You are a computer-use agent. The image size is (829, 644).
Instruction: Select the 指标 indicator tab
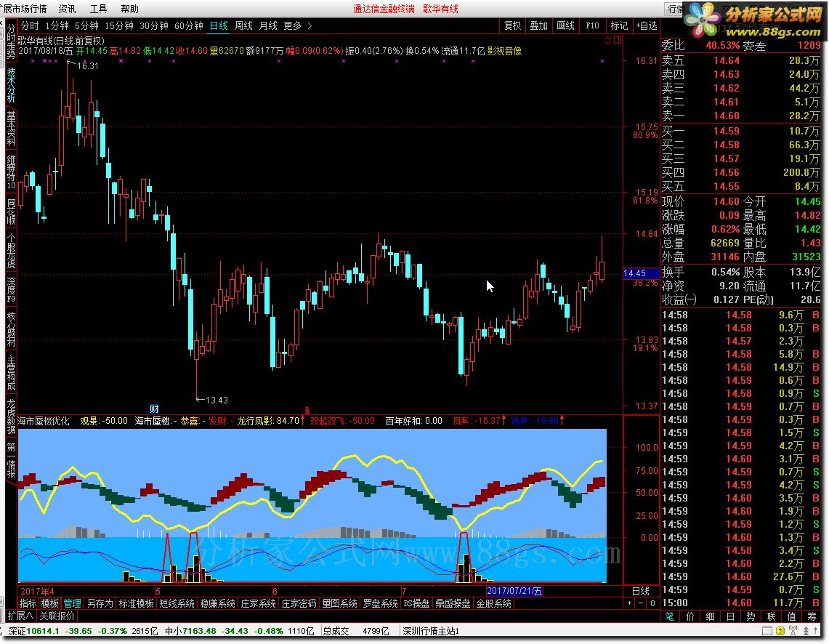(28, 603)
